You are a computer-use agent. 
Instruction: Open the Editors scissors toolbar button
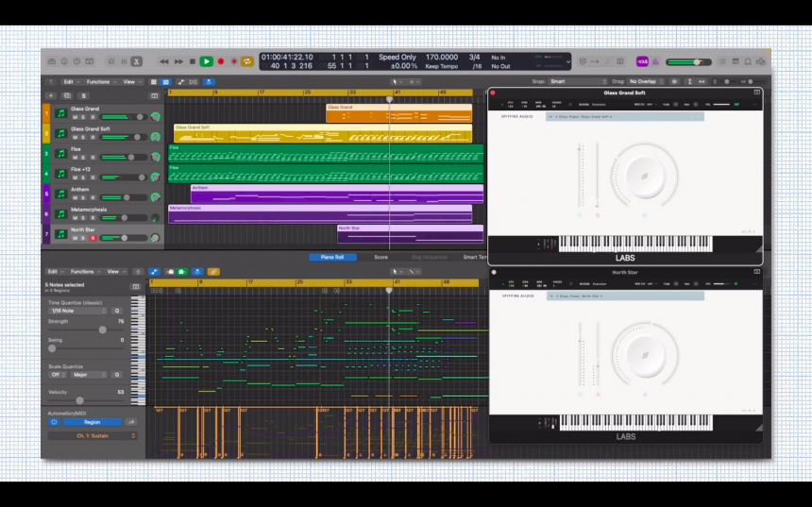coord(136,61)
